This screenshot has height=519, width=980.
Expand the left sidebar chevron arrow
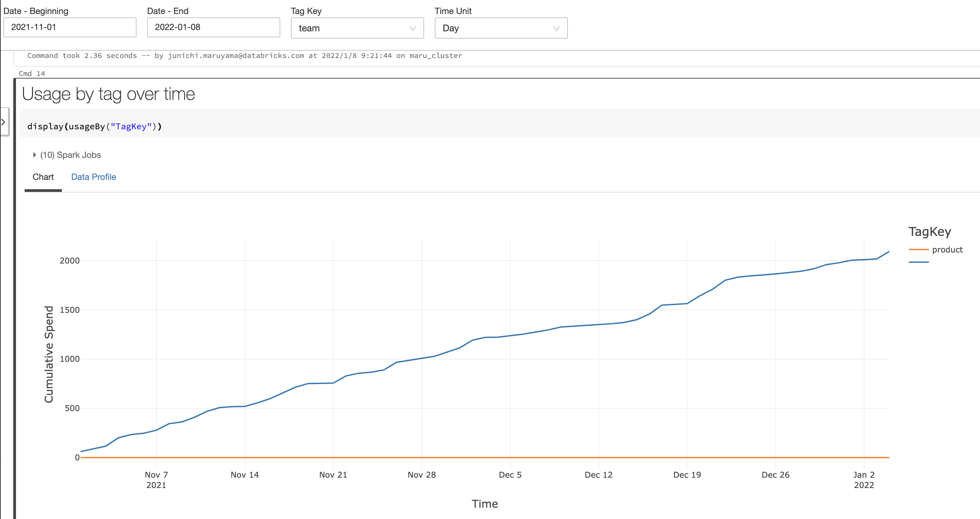pyautogui.click(x=3, y=122)
